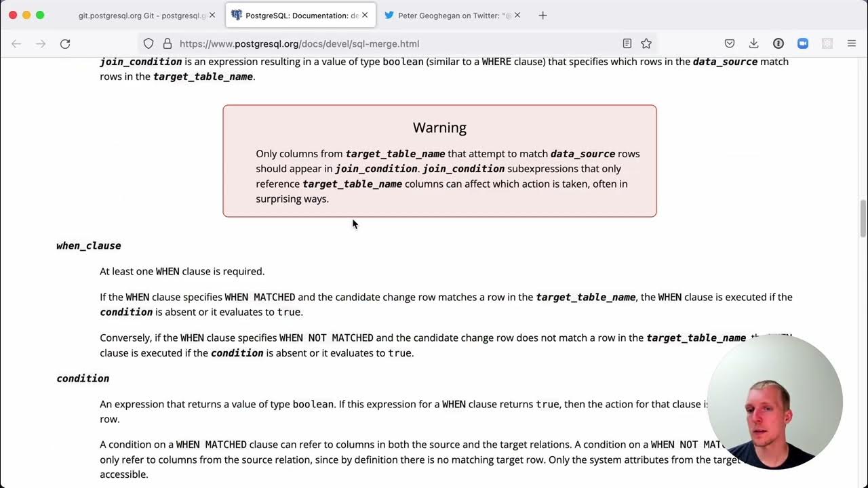This screenshot has height=488, width=868.
Task: Reload the current page
Action: (x=65, y=43)
